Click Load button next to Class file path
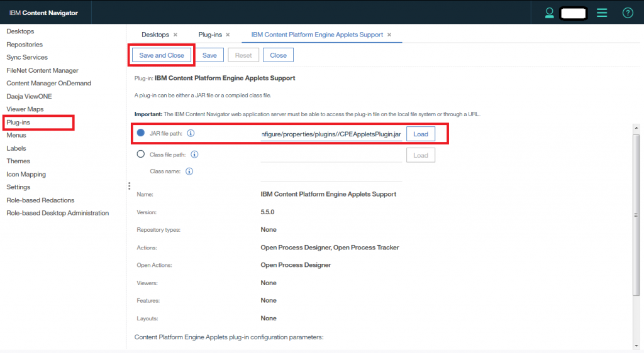The image size is (644, 353). [x=421, y=155]
